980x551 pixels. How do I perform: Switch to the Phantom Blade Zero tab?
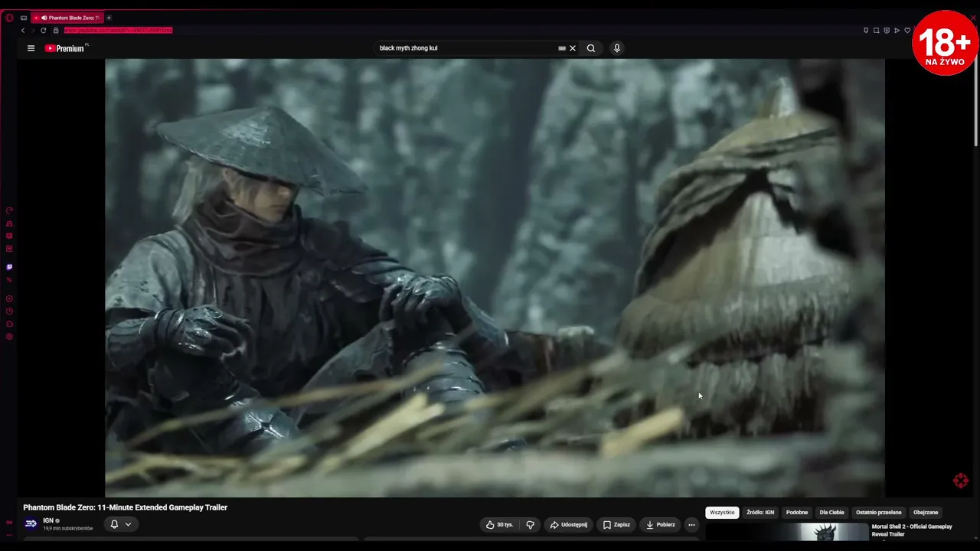pos(67,18)
